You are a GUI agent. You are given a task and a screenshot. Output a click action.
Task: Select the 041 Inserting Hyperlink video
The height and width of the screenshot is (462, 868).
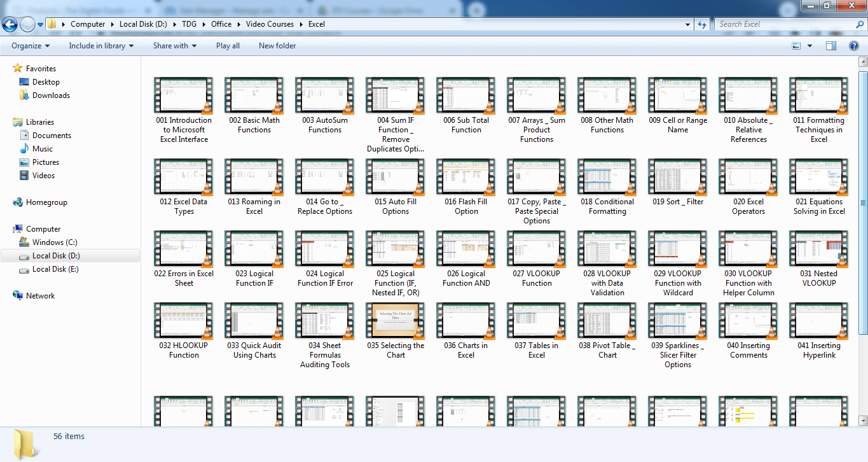pos(819,331)
